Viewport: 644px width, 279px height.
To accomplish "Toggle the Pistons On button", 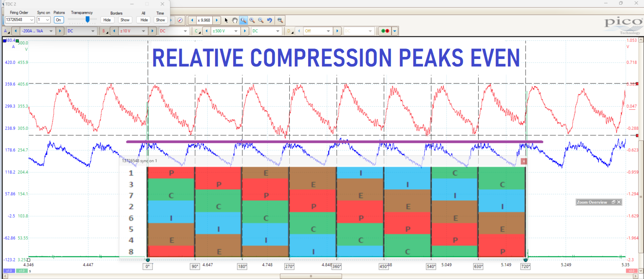I will (59, 20).
